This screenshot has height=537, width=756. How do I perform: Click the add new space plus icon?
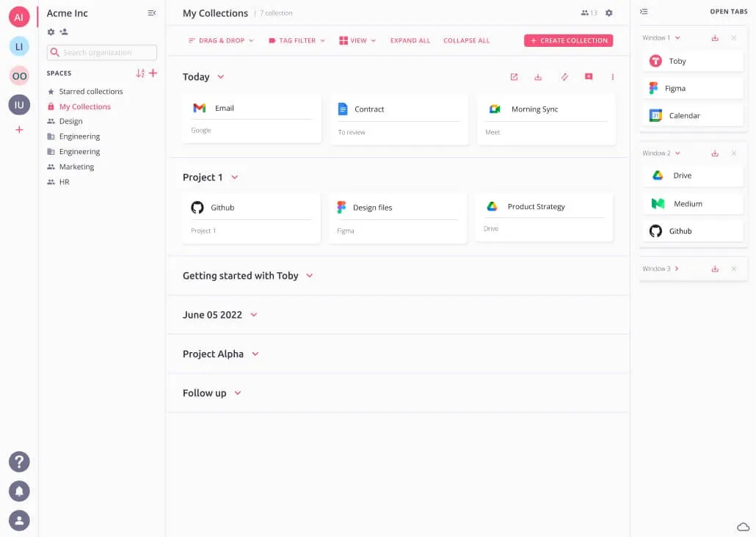[x=153, y=73]
